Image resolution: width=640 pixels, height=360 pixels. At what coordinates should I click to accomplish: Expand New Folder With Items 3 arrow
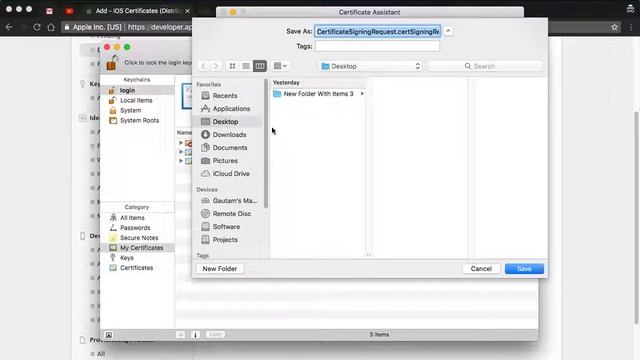click(x=362, y=94)
